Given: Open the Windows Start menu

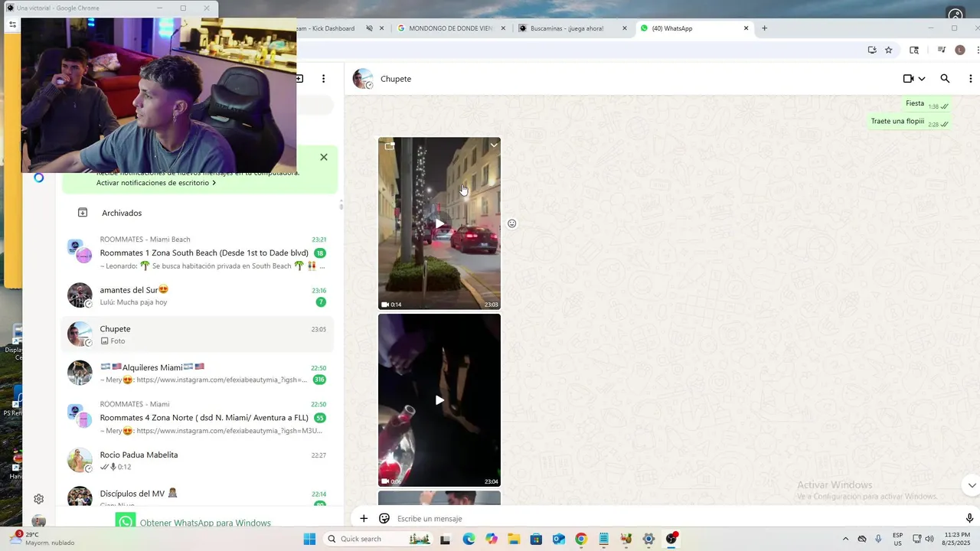Looking at the screenshot, I should [309, 539].
